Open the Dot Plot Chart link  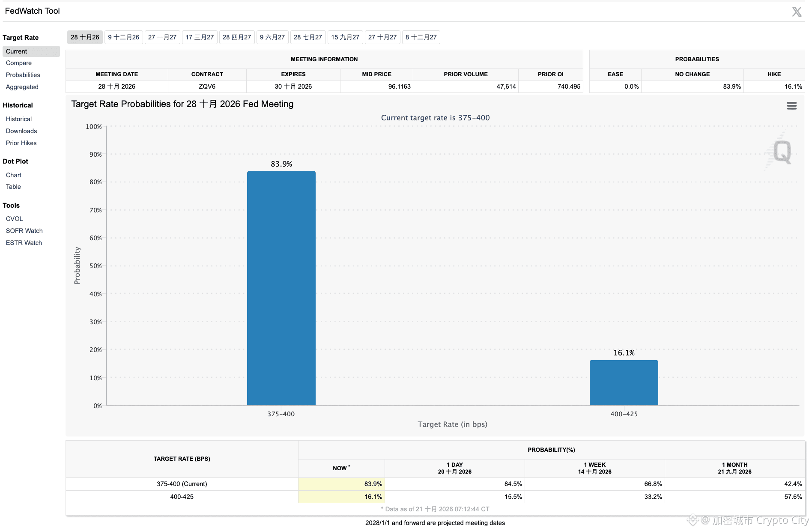14,175
